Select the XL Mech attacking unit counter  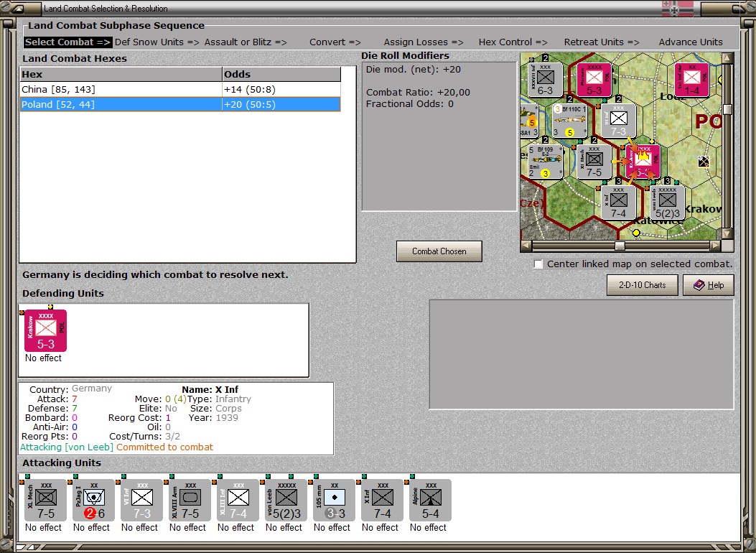click(x=46, y=500)
